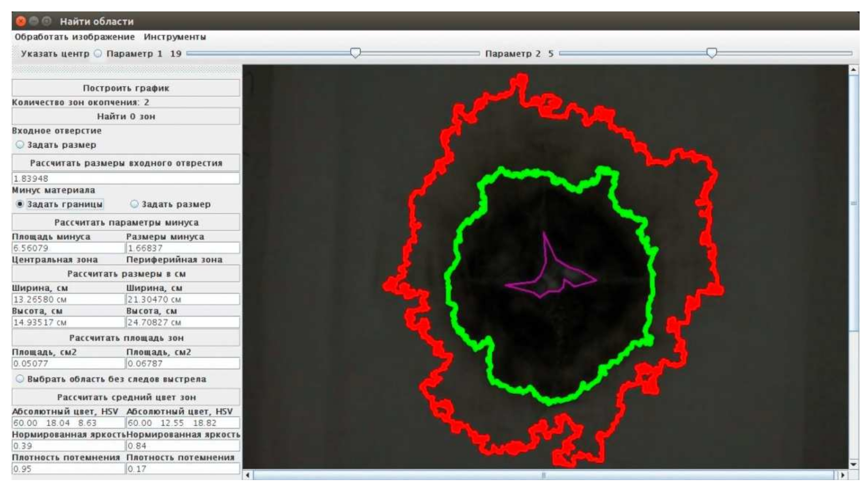Click the vertical scrollbar up arrow
The width and height of the screenshot is (868, 491).
click(x=853, y=70)
